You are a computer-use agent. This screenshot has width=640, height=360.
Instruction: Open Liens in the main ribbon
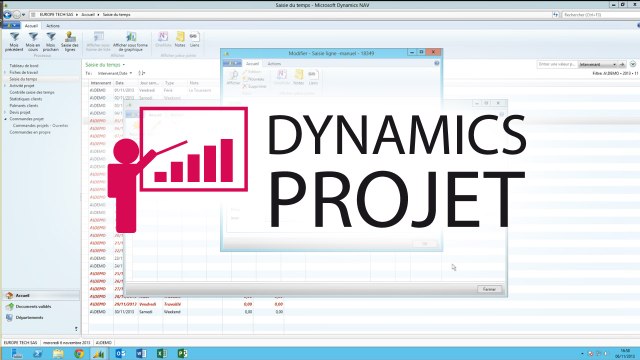pos(194,40)
